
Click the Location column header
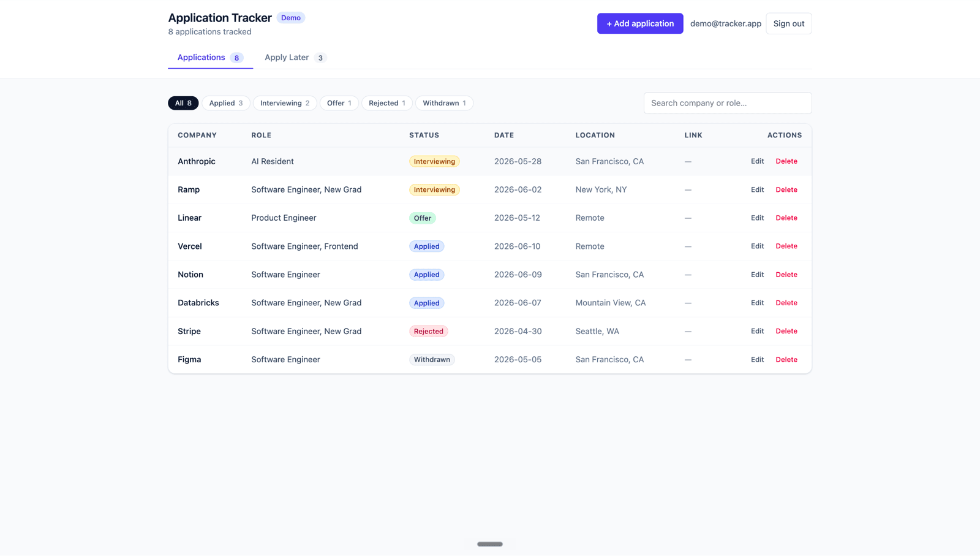click(x=595, y=135)
